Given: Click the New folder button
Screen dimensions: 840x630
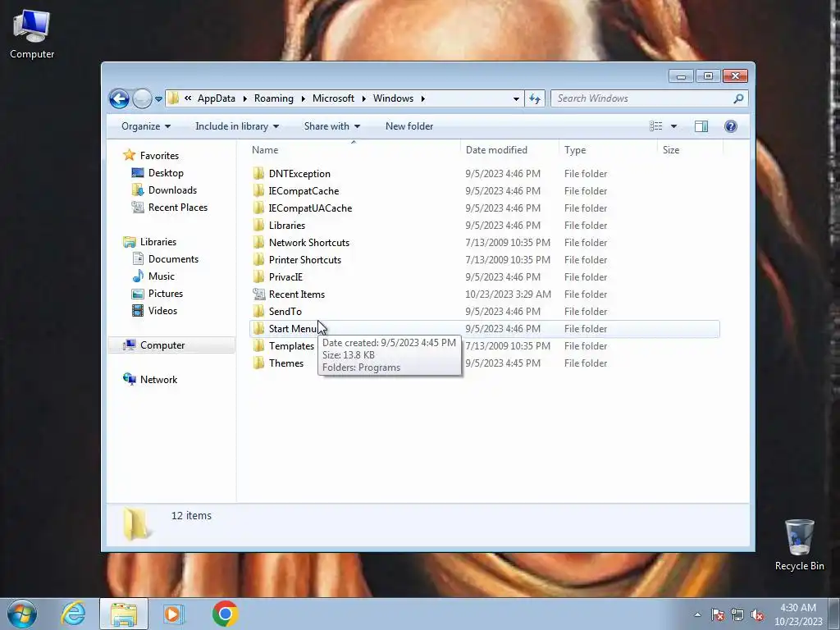Looking at the screenshot, I should (409, 126).
